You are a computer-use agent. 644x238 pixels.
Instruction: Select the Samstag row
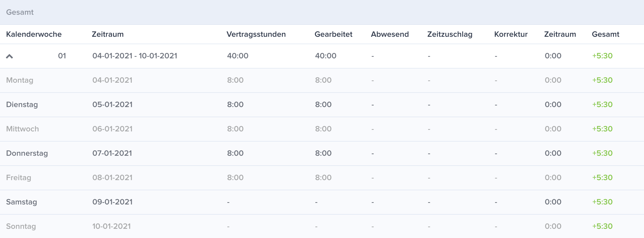322,202
